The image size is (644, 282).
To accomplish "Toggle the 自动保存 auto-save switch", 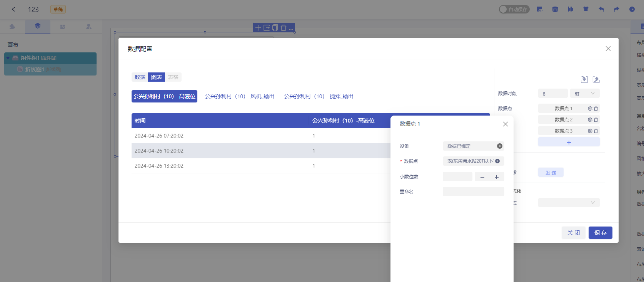I will (x=514, y=9).
